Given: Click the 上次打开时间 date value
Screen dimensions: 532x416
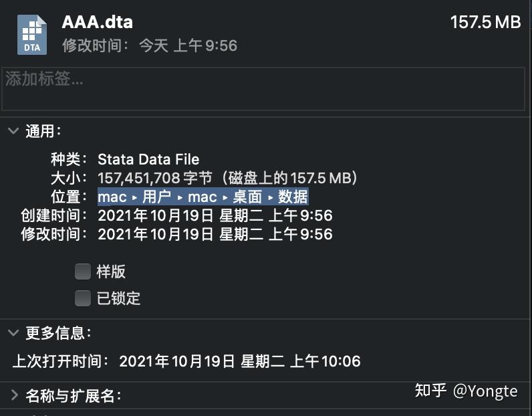Looking at the screenshot, I should pos(239,361).
